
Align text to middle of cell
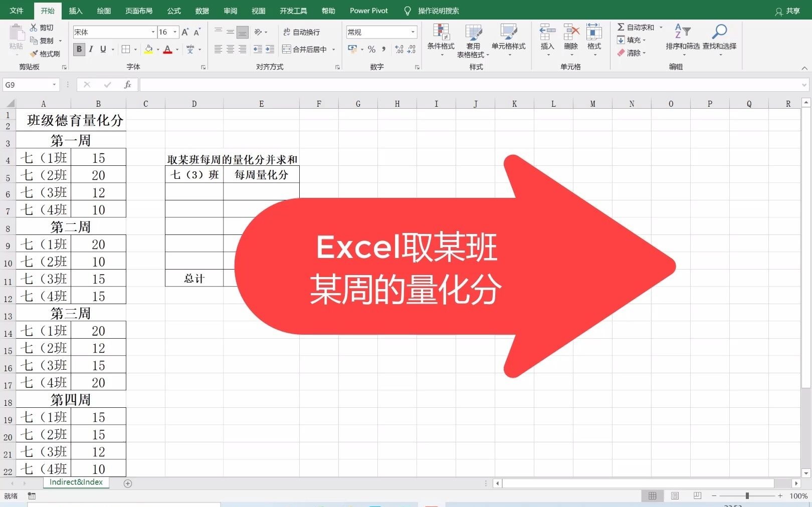[x=230, y=32]
